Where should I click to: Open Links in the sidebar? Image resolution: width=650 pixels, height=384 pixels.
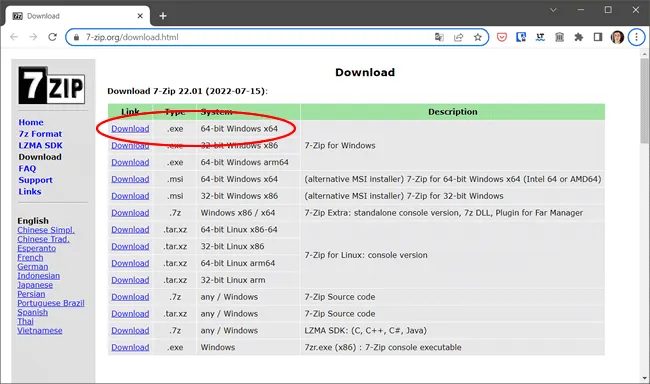pos(29,192)
